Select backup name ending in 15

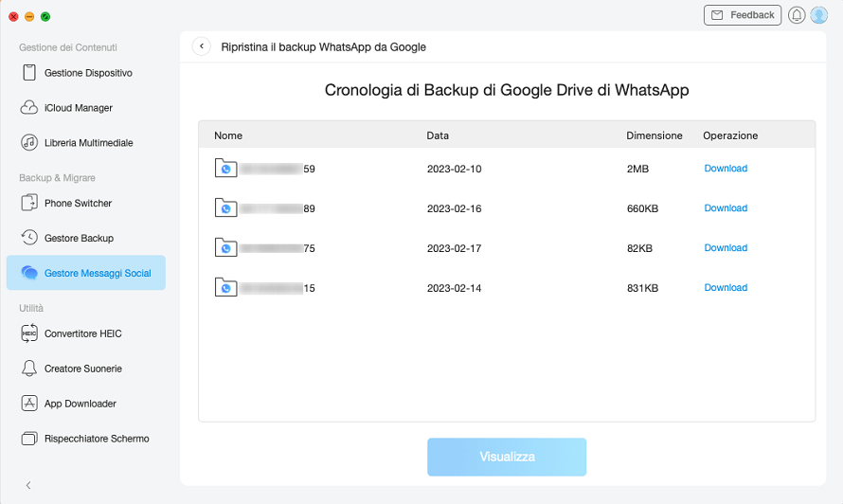point(278,288)
